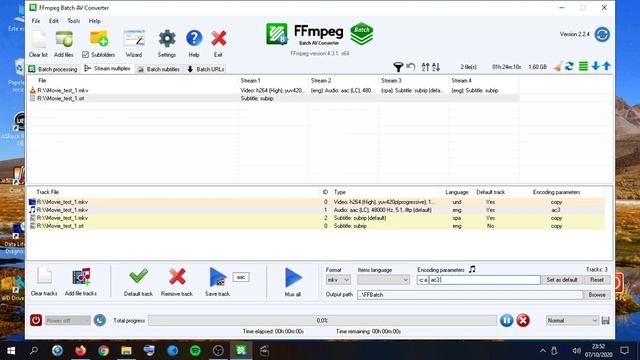Move item down with blue down arrow
640x360 pixels.
coord(596,66)
